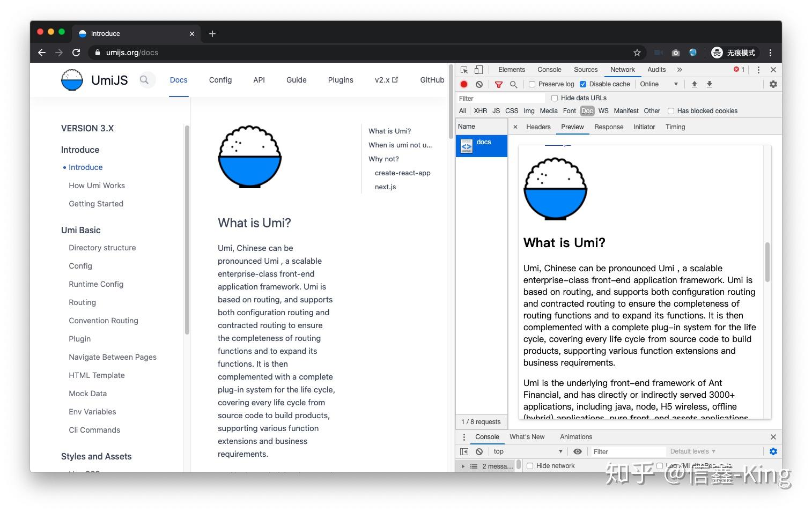
Task: Click the browser back arrow
Action: coord(42,53)
